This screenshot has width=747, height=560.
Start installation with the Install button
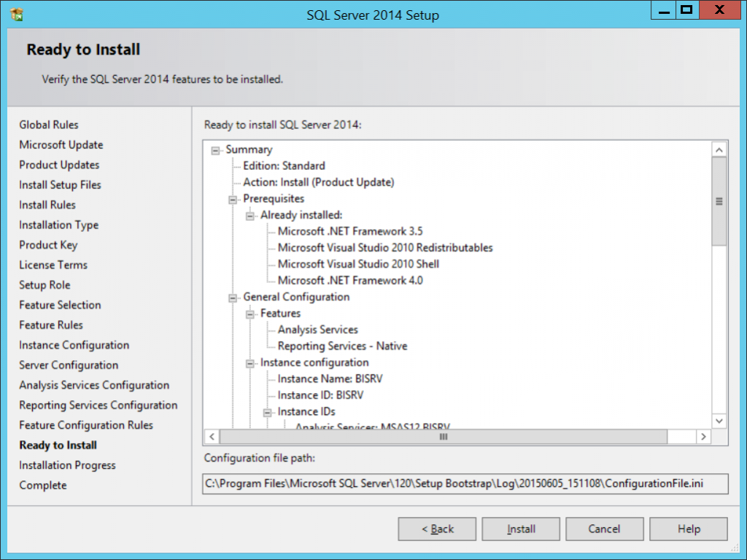click(x=520, y=529)
